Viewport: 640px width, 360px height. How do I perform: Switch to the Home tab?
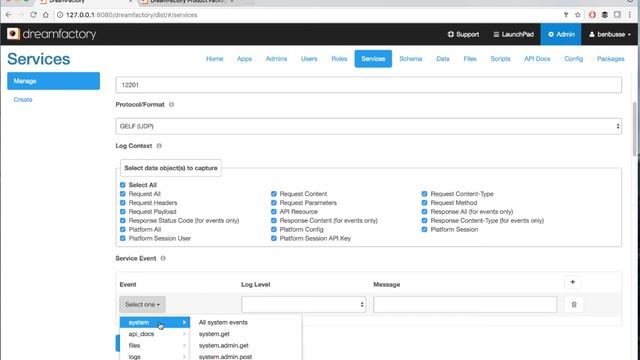pyautogui.click(x=215, y=59)
